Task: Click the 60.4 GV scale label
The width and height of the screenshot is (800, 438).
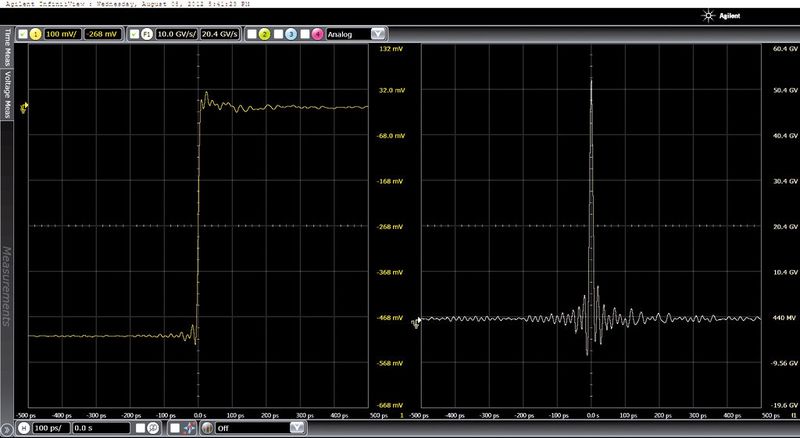Action: pos(786,48)
